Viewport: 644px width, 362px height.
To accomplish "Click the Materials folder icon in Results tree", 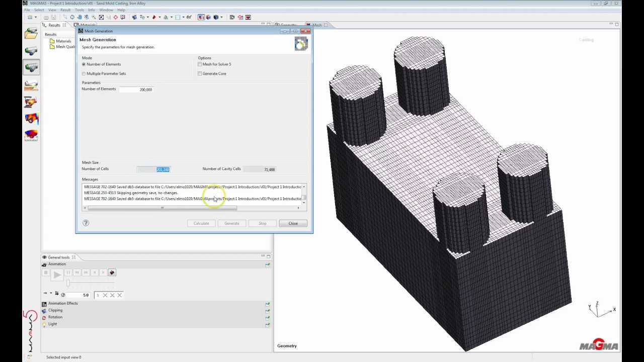I will coord(52,41).
